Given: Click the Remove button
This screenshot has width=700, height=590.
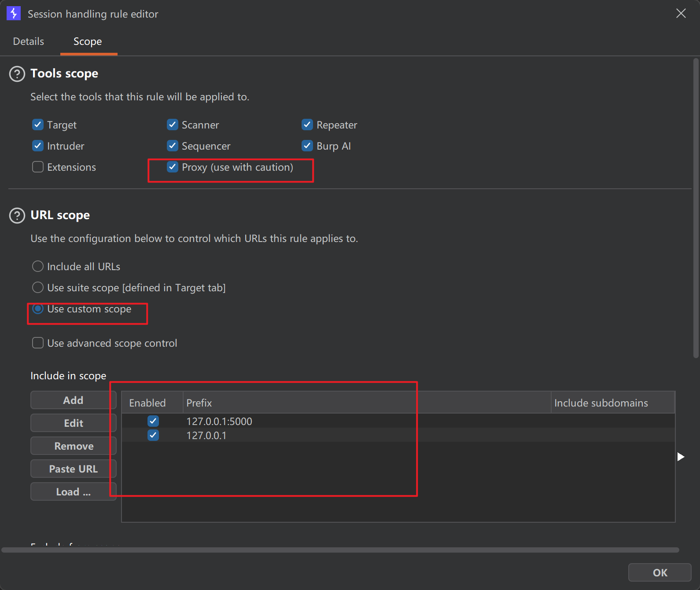Looking at the screenshot, I should pyautogui.click(x=74, y=446).
